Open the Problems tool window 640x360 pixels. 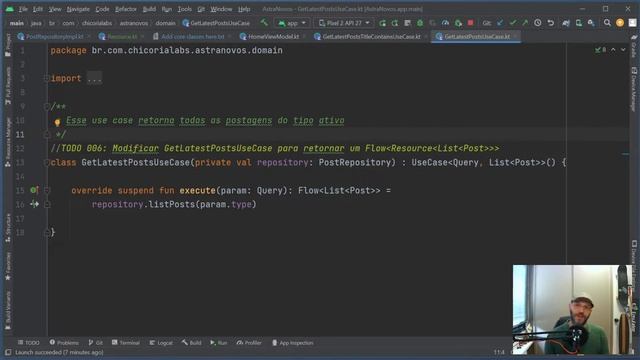coord(64,343)
